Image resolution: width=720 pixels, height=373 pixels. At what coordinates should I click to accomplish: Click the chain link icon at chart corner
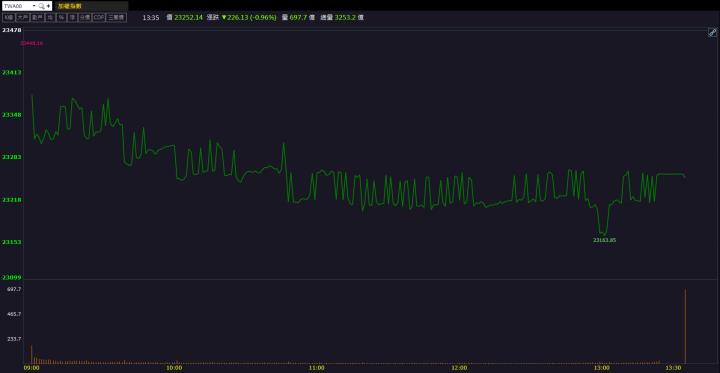pos(712,33)
